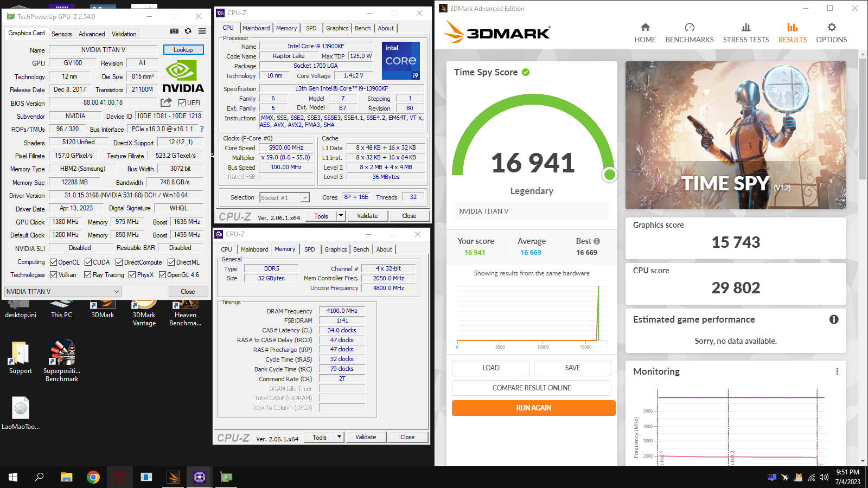Click the volume icon in system tray
Viewport: 868px width, 488px height.
tap(824, 477)
